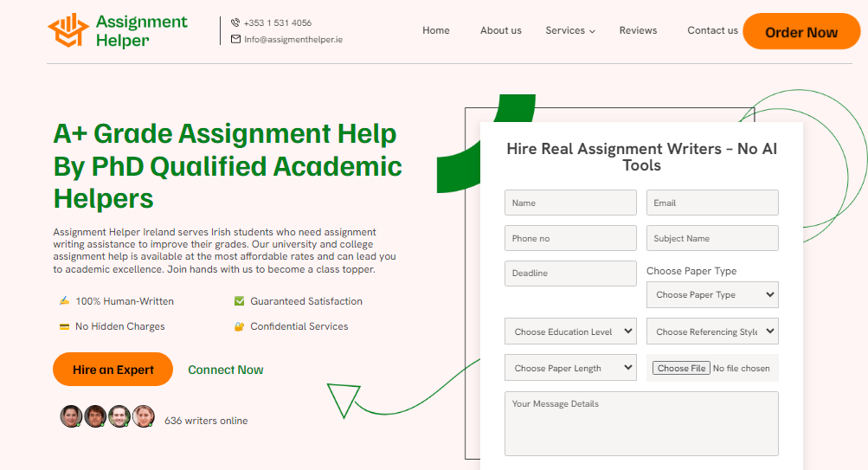Viewport: 868px width, 470px height.
Task: Open the Choose Paper Length dropdown
Action: 570,368
